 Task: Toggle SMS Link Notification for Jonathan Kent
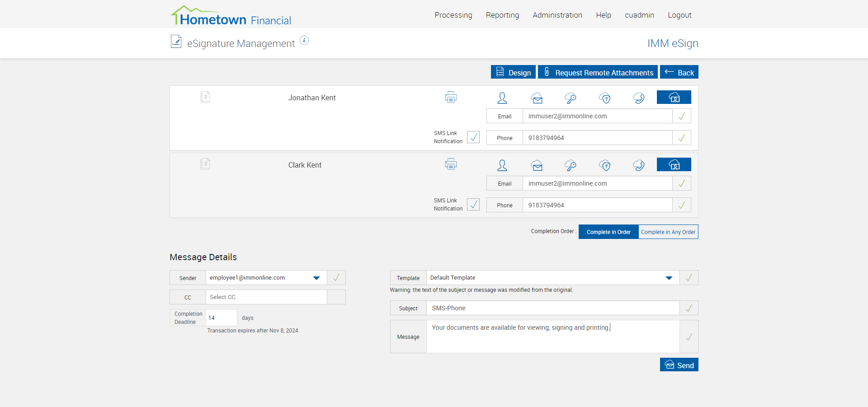tap(473, 137)
